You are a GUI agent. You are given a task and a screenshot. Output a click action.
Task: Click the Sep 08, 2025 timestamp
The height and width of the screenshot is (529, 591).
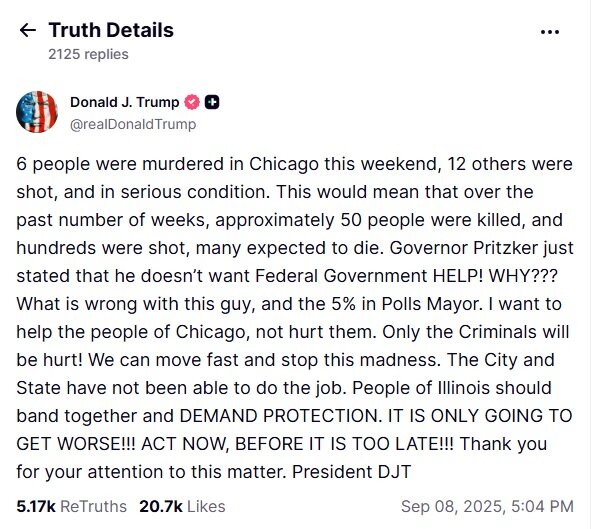tap(487, 506)
